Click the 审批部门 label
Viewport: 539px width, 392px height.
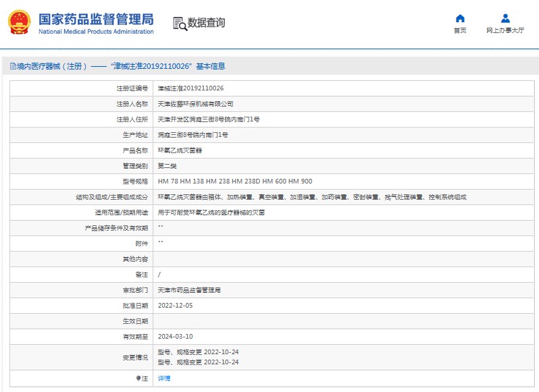pos(136,290)
